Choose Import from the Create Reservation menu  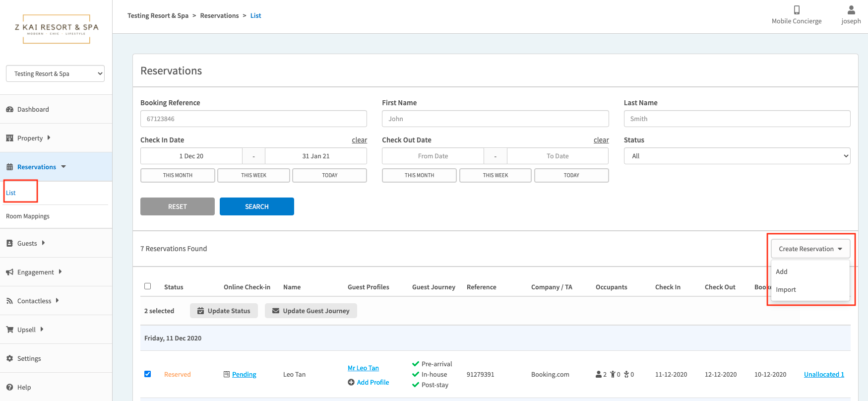click(x=786, y=289)
